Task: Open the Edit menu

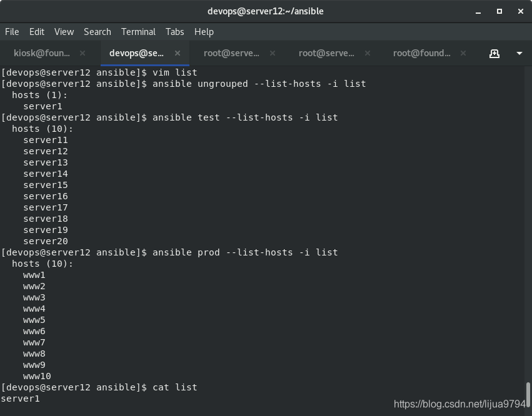Action: [x=37, y=32]
